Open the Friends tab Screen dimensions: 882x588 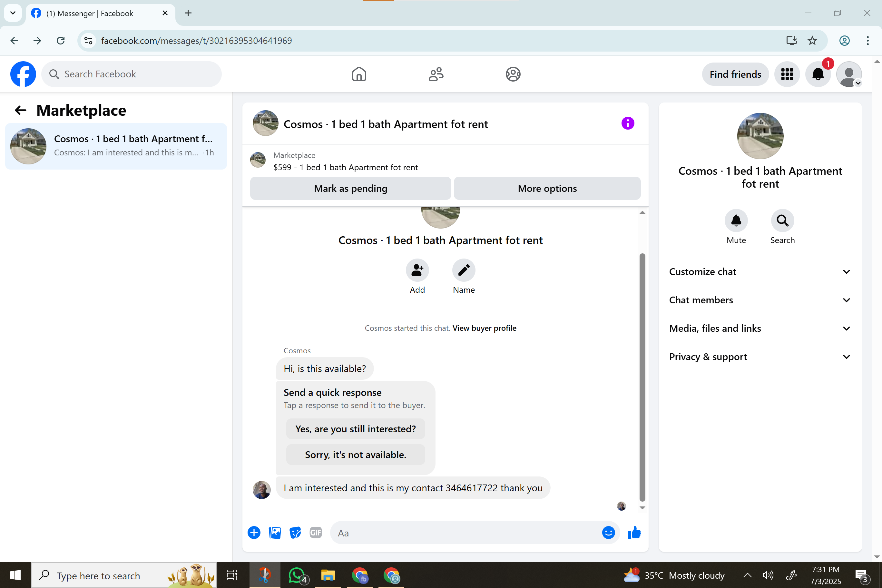tap(436, 74)
